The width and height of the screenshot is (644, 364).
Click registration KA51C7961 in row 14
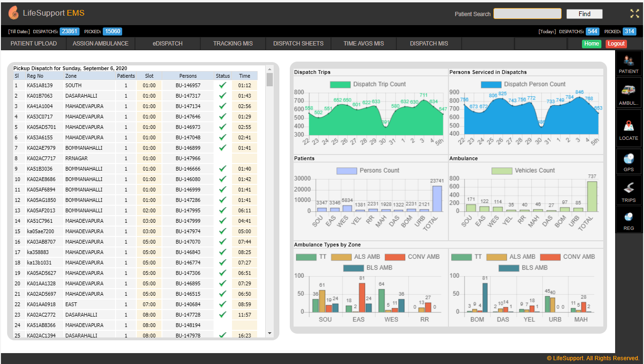pyautogui.click(x=40, y=221)
